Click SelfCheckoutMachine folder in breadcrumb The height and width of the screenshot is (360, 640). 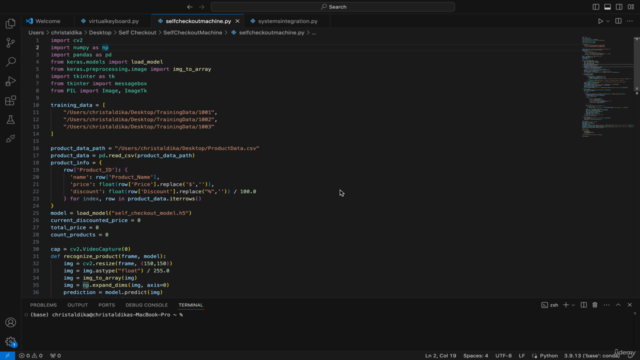click(193, 33)
